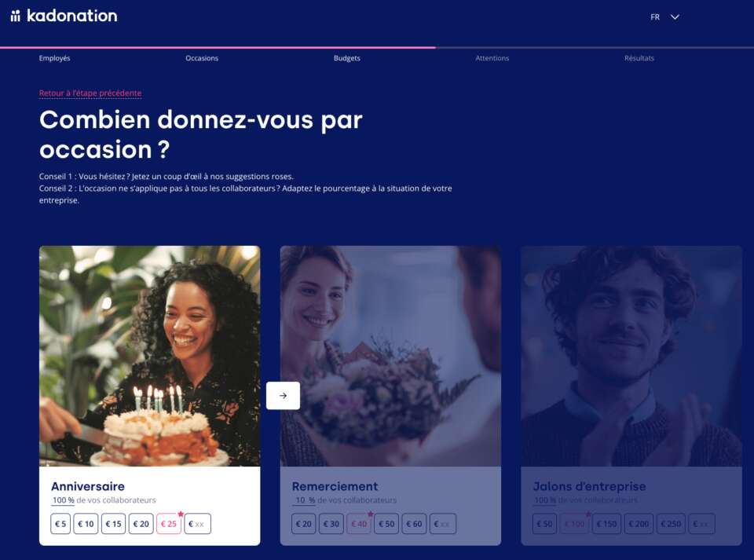Select €50 for Remerciement
This screenshot has height=560, width=754.
pos(386,524)
